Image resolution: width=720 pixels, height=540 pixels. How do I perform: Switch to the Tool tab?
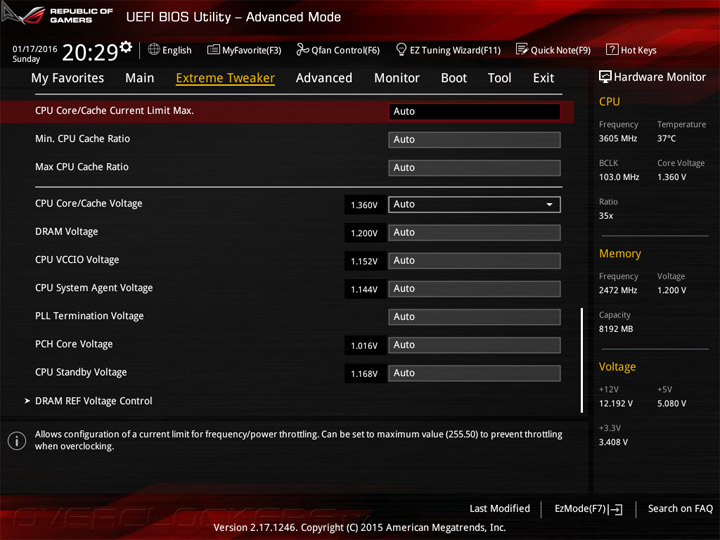(500, 78)
